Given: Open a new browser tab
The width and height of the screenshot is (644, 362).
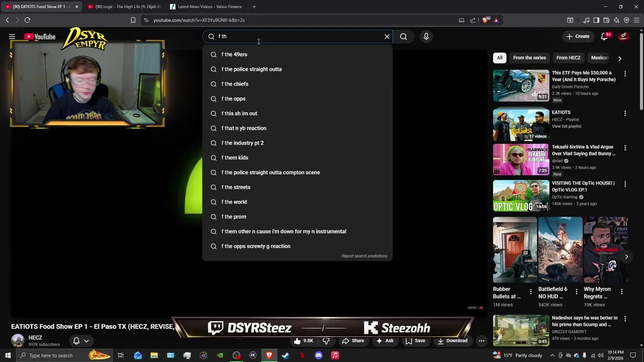Looking at the screenshot, I should pos(254,7).
